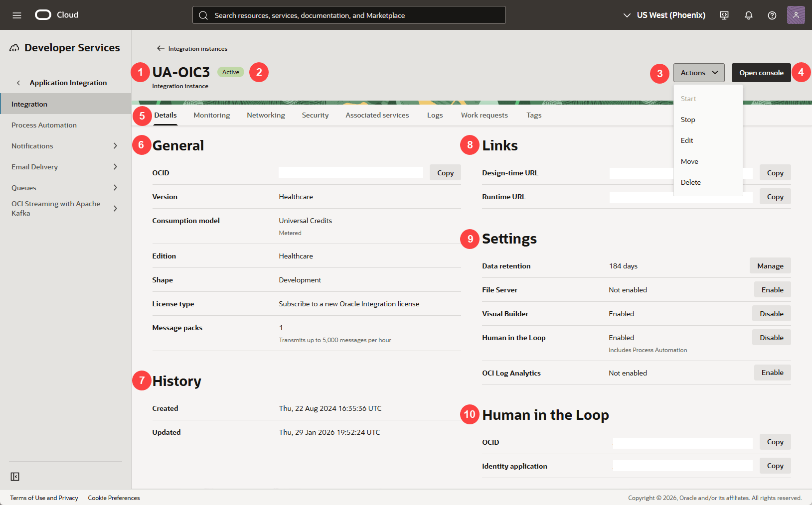Open Cookie Preferences link
The height and width of the screenshot is (505, 812).
point(114,498)
